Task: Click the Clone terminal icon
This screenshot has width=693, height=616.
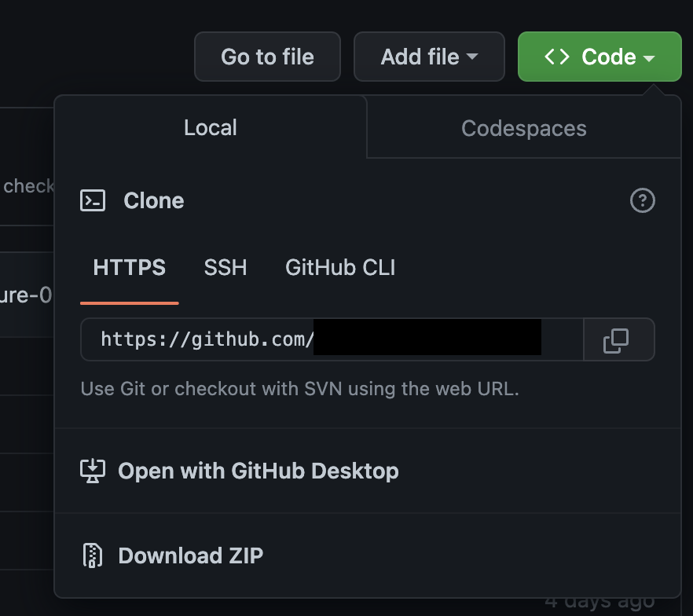Action: [93, 200]
